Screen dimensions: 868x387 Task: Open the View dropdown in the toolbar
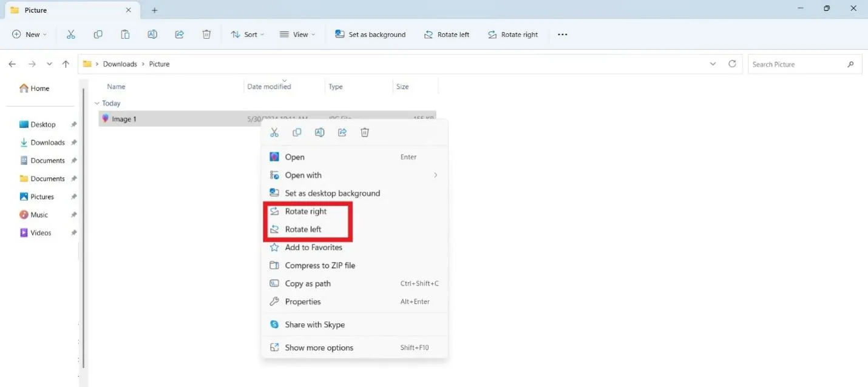click(297, 35)
